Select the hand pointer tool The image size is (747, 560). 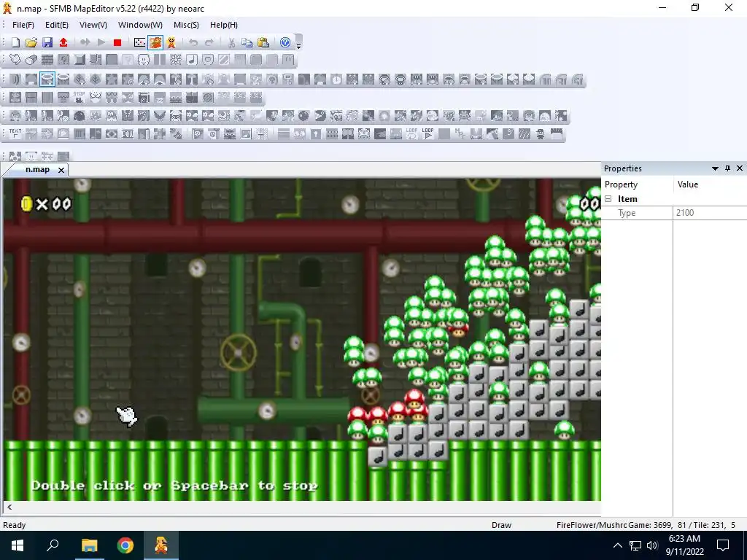point(15,60)
